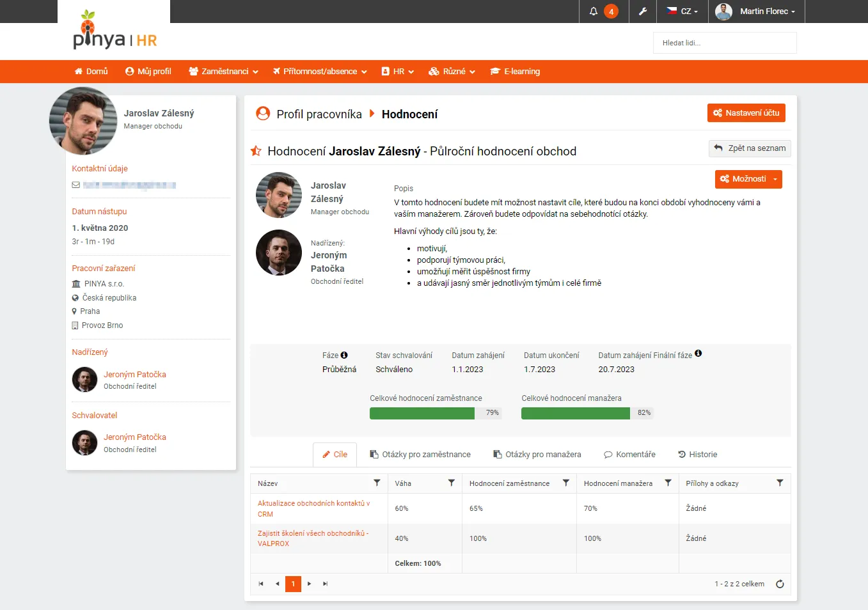The image size is (868, 610).
Task: Expand the Různé menu
Action: click(452, 72)
